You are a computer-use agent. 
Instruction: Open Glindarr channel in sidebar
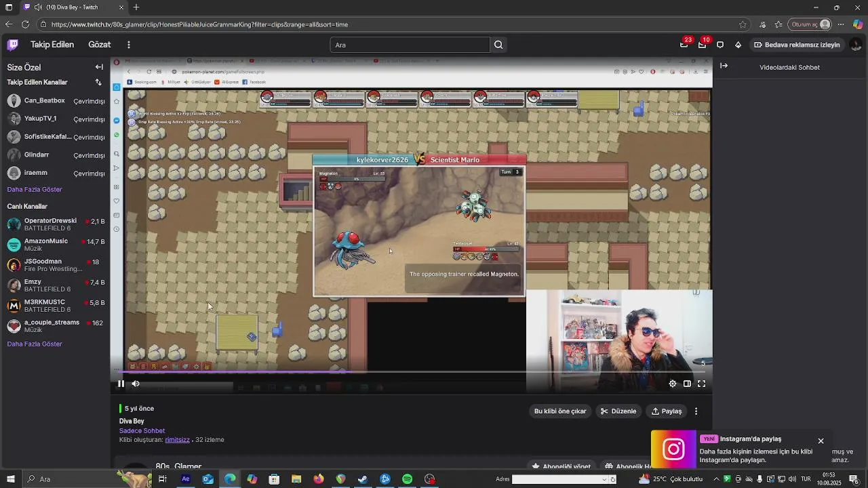56,155
